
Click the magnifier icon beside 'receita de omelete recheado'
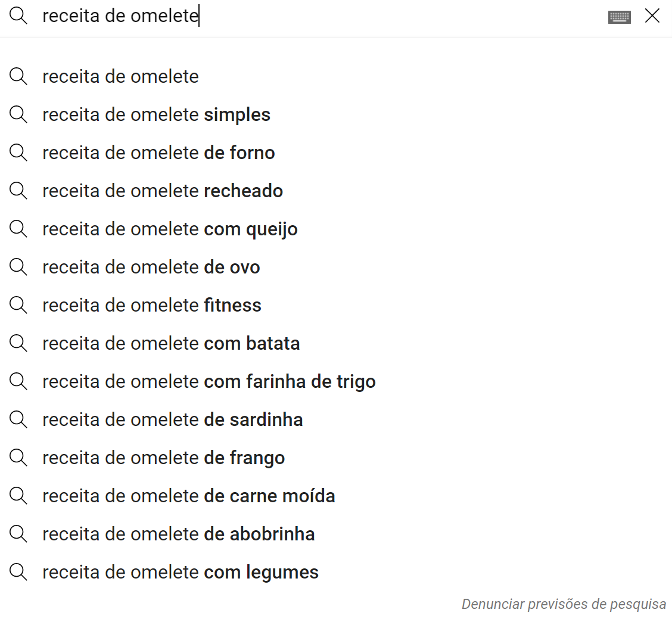click(18, 191)
